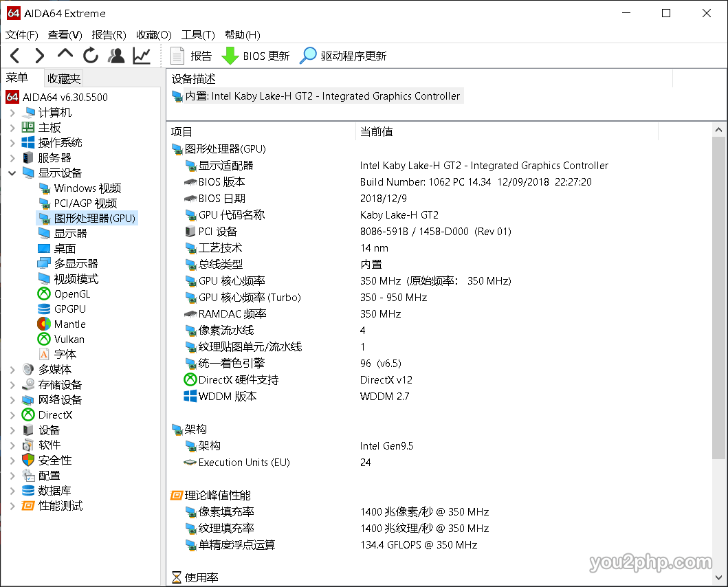The width and height of the screenshot is (728, 587).
Task: Select the 数据库 database icon
Action: point(28,490)
